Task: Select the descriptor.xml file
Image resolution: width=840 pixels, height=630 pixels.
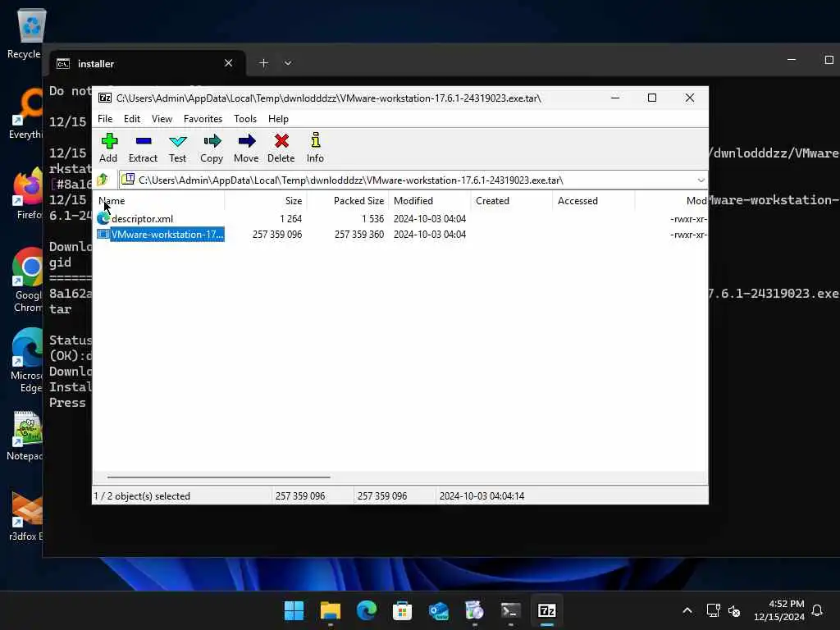Action: pyautogui.click(x=143, y=219)
